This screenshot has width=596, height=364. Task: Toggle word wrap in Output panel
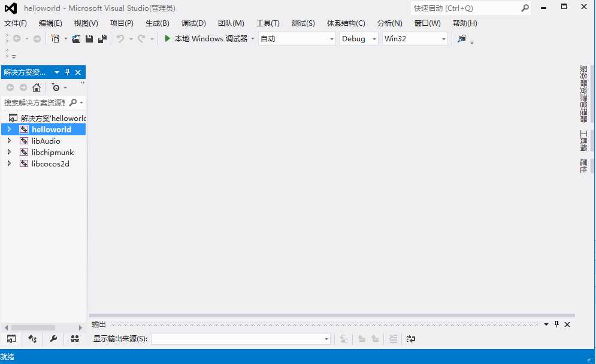410,338
